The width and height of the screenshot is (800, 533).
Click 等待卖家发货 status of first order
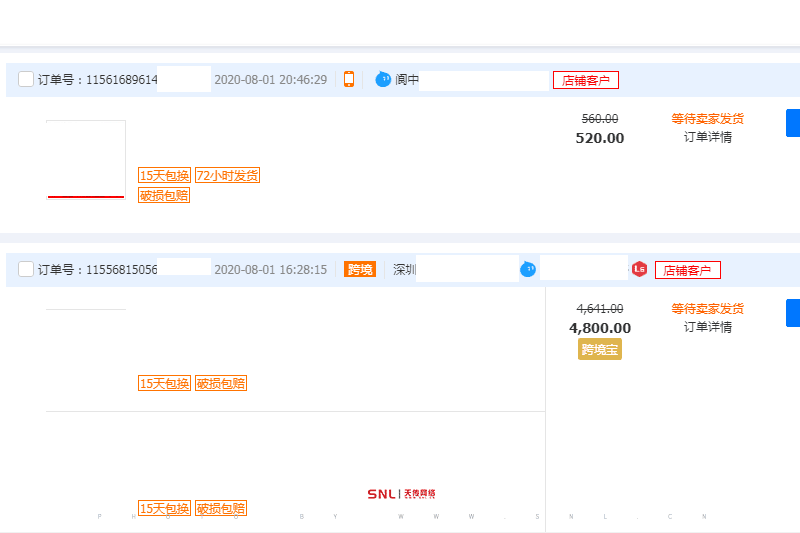tap(708, 119)
